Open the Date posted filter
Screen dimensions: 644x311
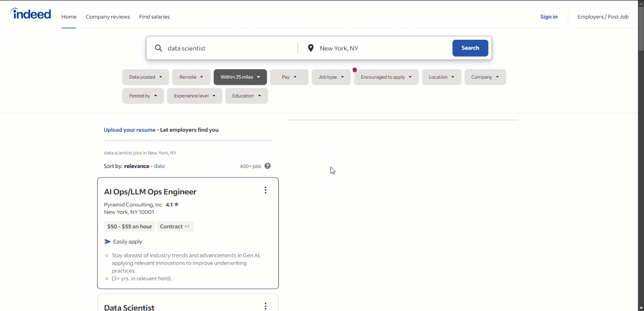point(145,77)
